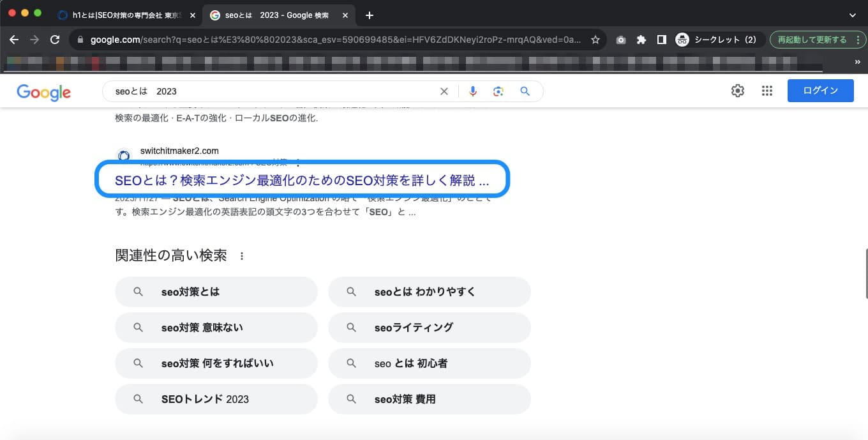Expand the tab search chevron
Image resolution: width=868 pixels, height=440 pixels.
[x=853, y=15]
